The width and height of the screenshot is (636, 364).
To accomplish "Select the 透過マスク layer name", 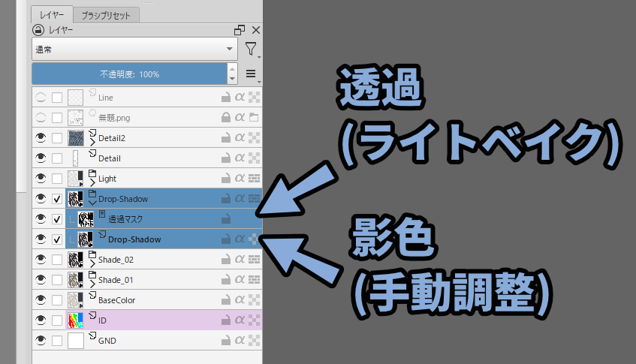I will [x=125, y=219].
